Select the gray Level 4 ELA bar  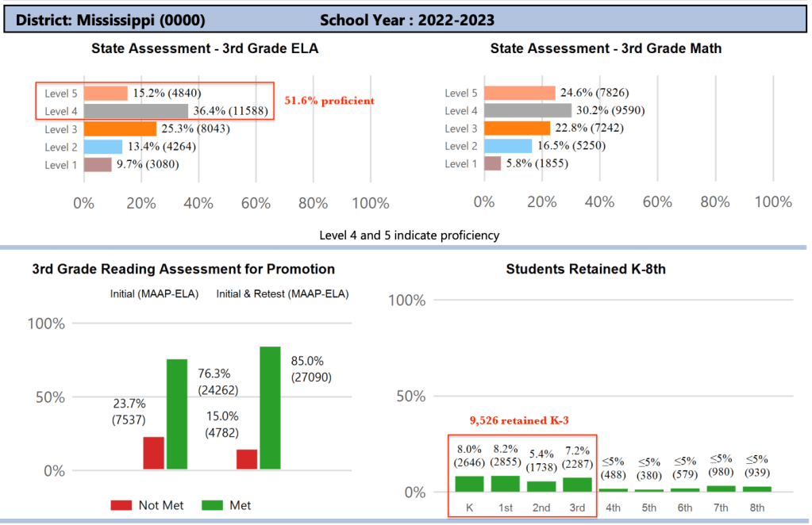(x=136, y=111)
